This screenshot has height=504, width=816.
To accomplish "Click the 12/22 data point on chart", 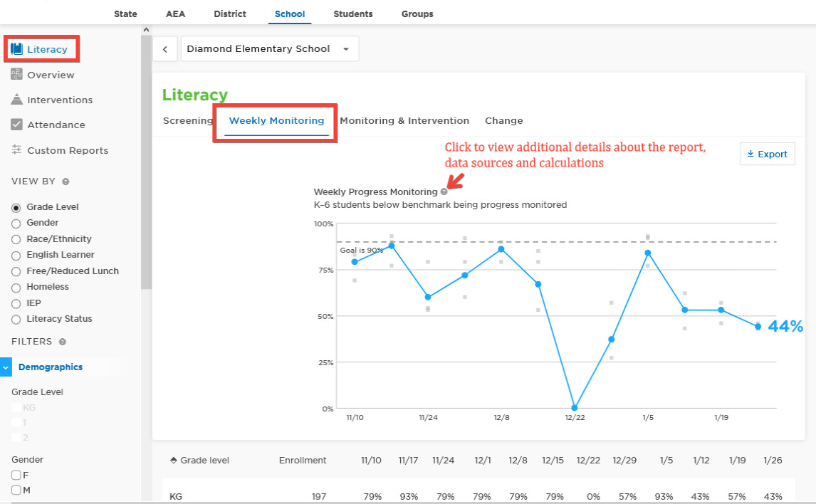I will click(575, 408).
